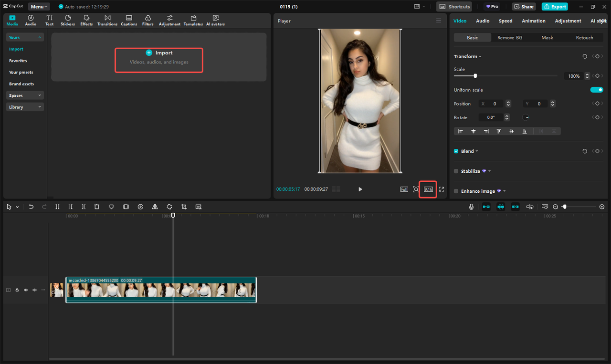
Task: Disable Uniform scale
Action: pyautogui.click(x=597, y=89)
